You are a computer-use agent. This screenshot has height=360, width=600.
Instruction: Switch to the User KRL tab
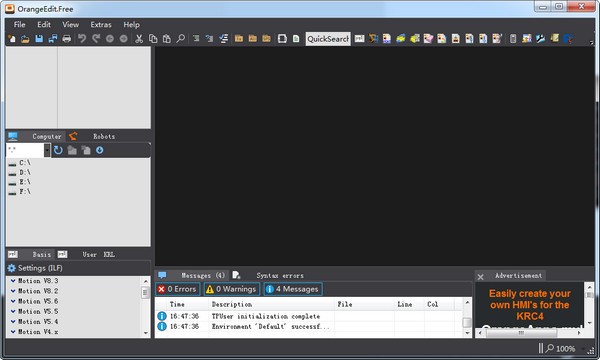pos(98,255)
